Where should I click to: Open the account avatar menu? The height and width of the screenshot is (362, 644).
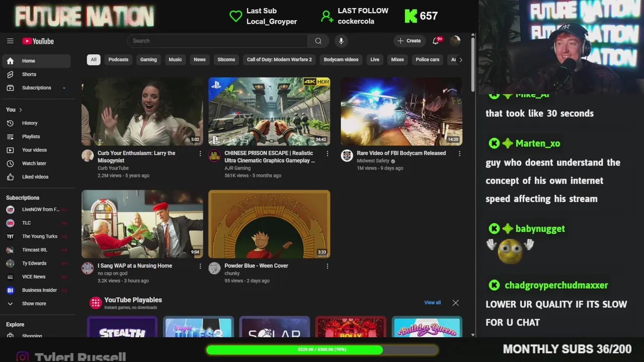[x=455, y=41]
